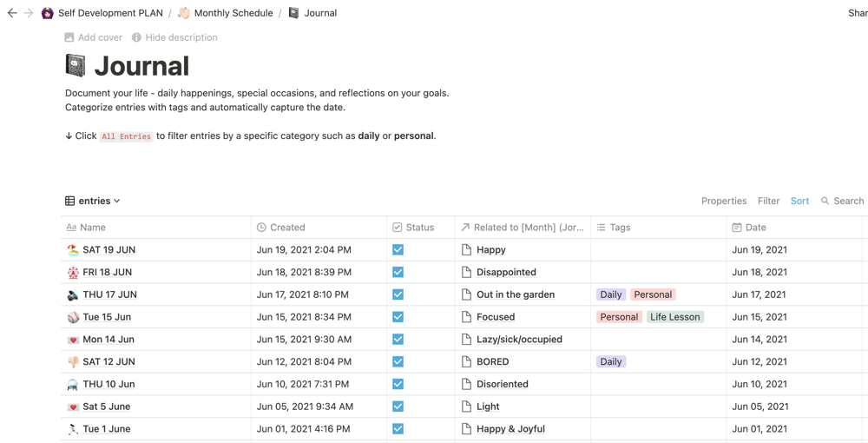Image resolution: width=868 pixels, height=443 pixels.
Task: Open the Tags column header menu
Action: [x=658, y=227]
